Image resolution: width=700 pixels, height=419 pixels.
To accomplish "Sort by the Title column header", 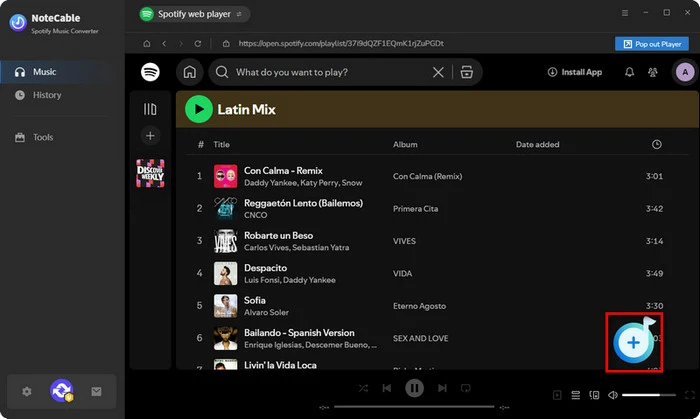I will coord(221,145).
